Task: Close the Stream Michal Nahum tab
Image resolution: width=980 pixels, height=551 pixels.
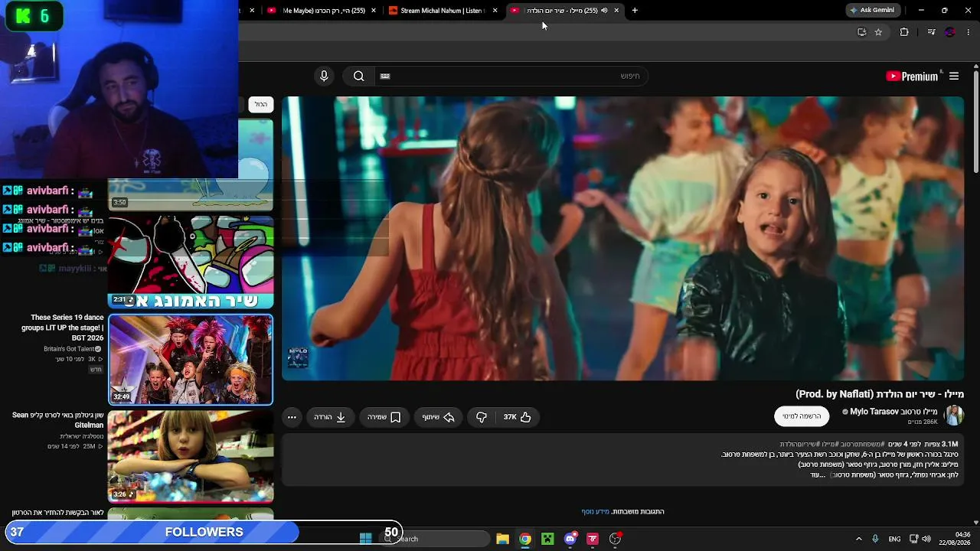Action: pos(495,11)
